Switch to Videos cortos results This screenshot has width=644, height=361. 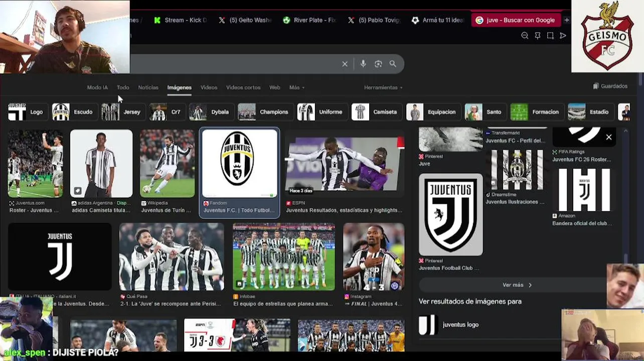[243, 87]
